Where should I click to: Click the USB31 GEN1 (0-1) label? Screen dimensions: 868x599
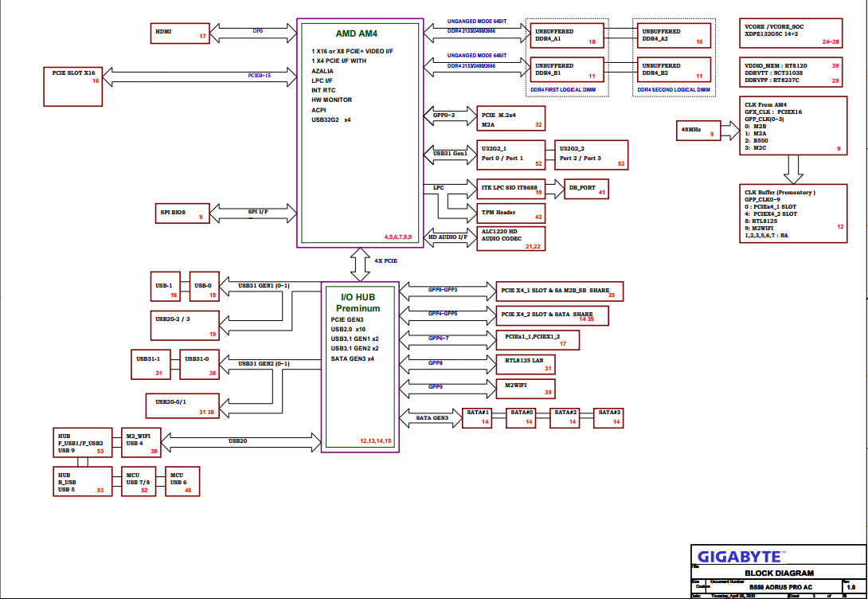[x=264, y=286]
